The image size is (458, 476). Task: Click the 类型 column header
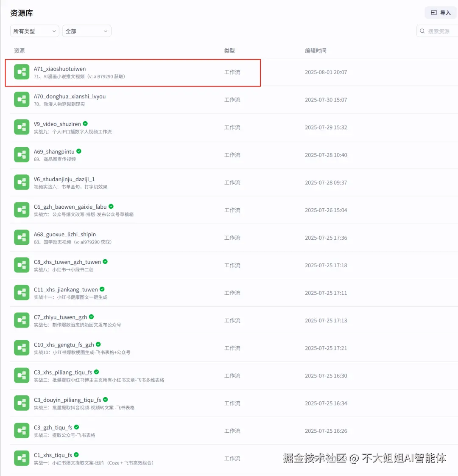(229, 50)
